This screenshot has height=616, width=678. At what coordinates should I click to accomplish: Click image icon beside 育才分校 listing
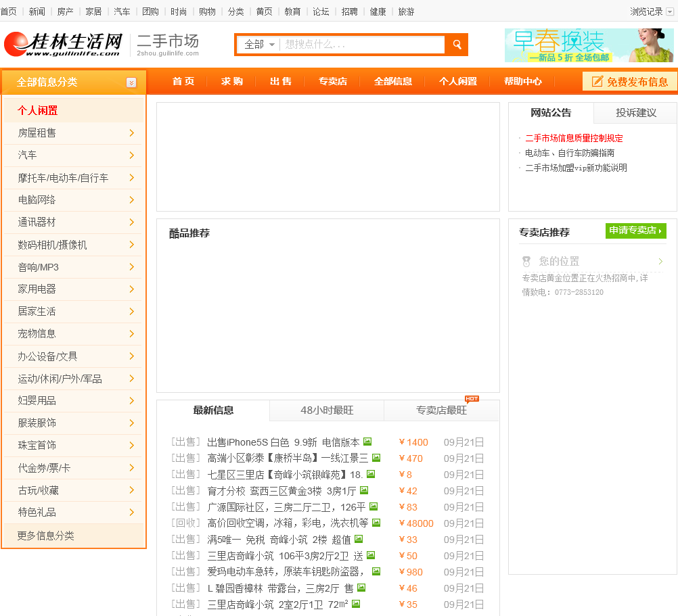pos(364,490)
